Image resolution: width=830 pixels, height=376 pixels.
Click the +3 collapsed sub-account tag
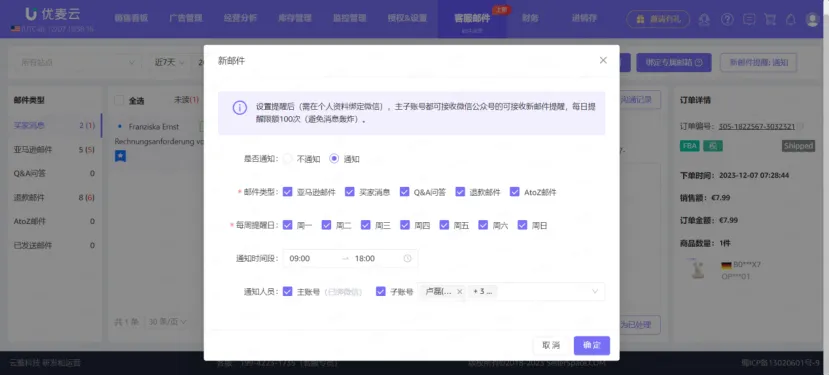(482, 291)
